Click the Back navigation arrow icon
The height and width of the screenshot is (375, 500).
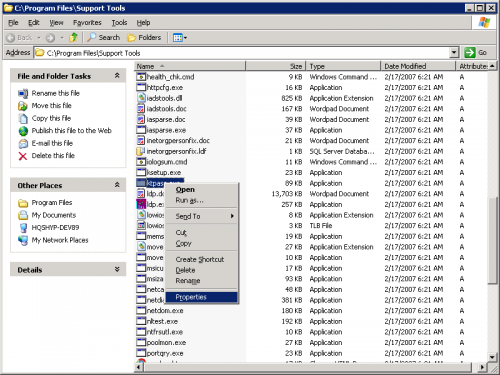11,38
